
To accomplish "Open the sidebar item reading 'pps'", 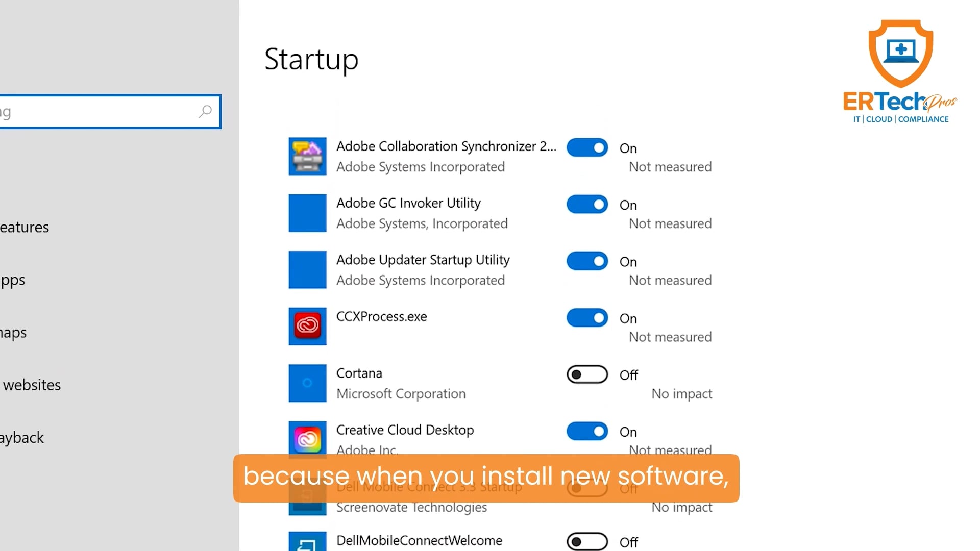I will [13, 280].
